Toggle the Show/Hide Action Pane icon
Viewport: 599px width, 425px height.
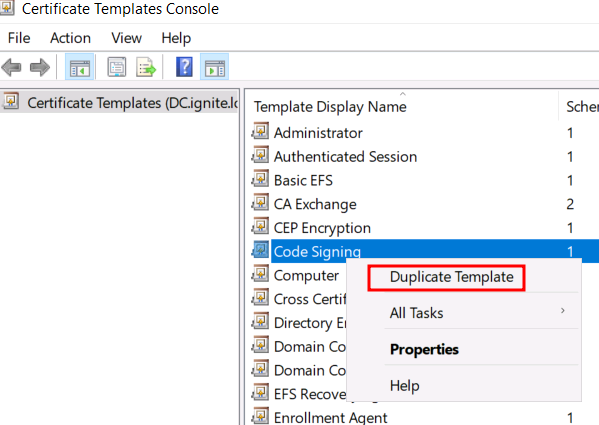click(215, 67)
